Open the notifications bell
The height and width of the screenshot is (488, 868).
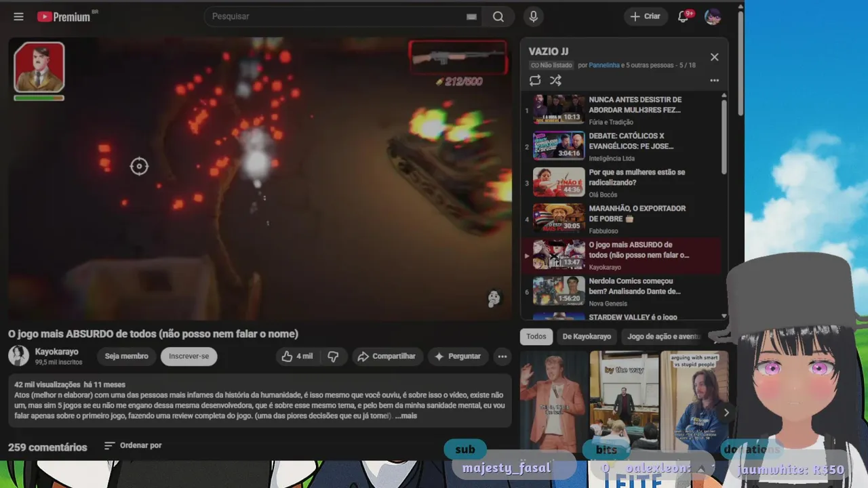click(x=684, y=17)
